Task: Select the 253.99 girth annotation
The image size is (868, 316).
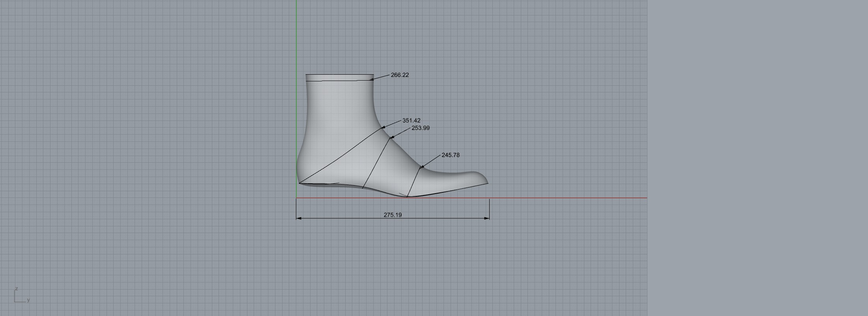Action: coord(420,128)
